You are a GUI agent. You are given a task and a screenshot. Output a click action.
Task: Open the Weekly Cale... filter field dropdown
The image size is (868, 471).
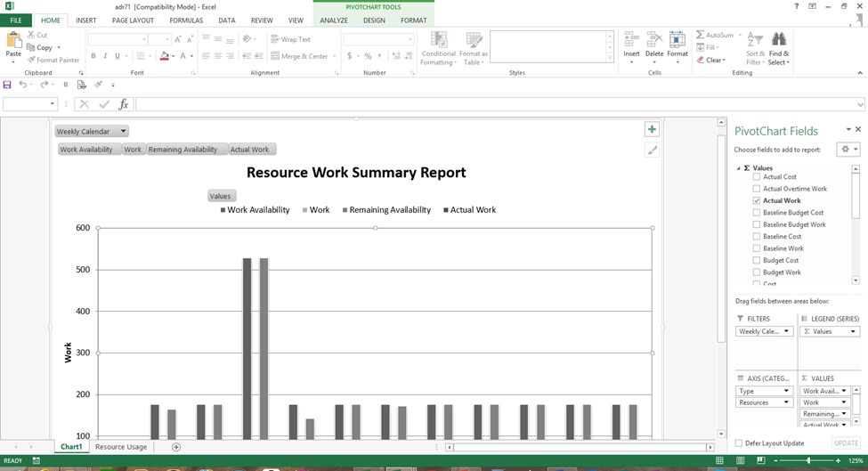[786, 331]
